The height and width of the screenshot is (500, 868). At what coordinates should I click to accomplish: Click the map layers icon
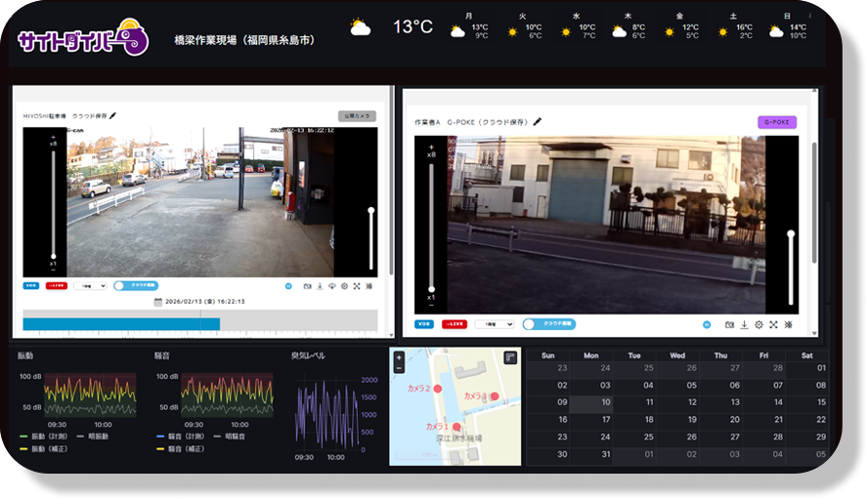510,357
